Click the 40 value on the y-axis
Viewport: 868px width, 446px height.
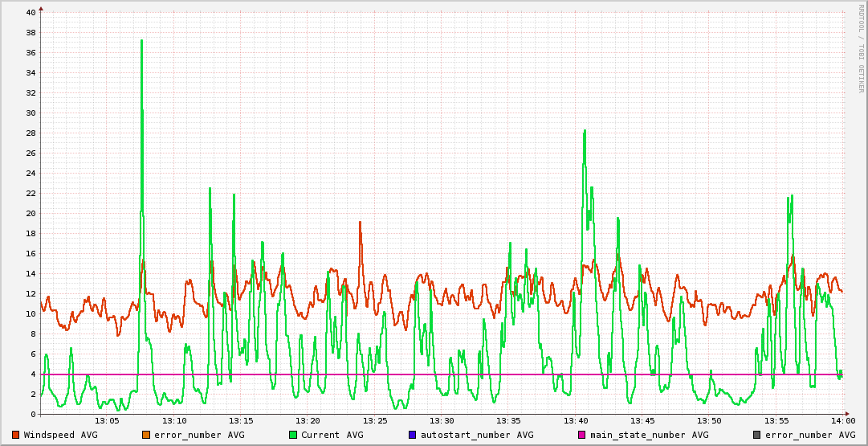(x=31, y=13)
